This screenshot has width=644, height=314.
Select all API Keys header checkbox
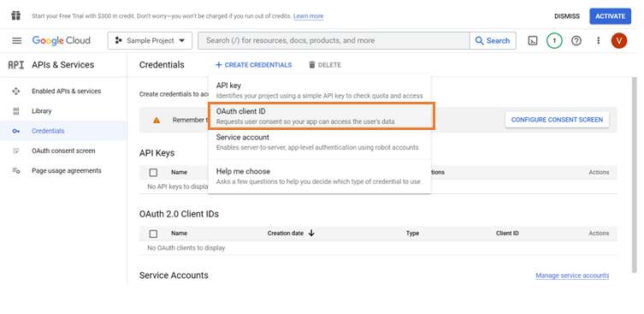pos(153,173)
